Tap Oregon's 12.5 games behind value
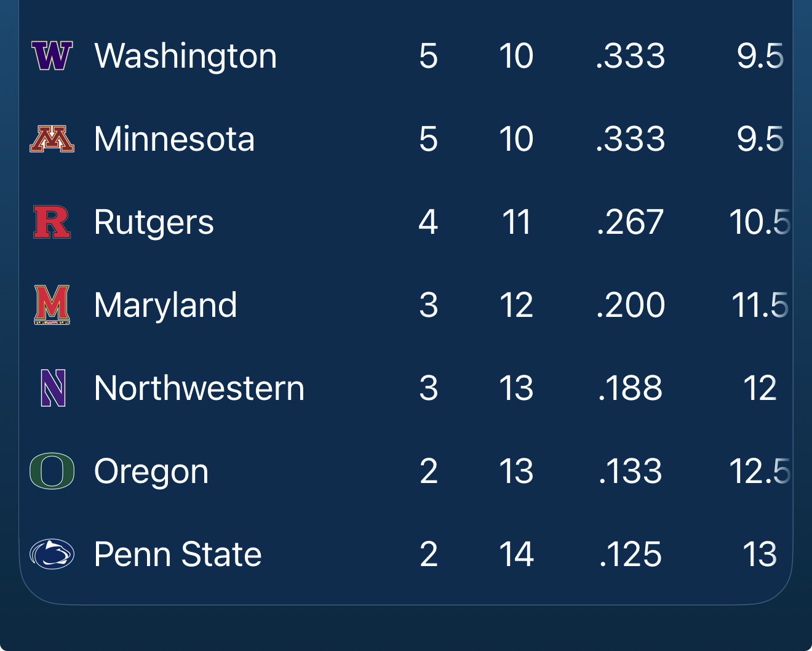 point(759,471)
